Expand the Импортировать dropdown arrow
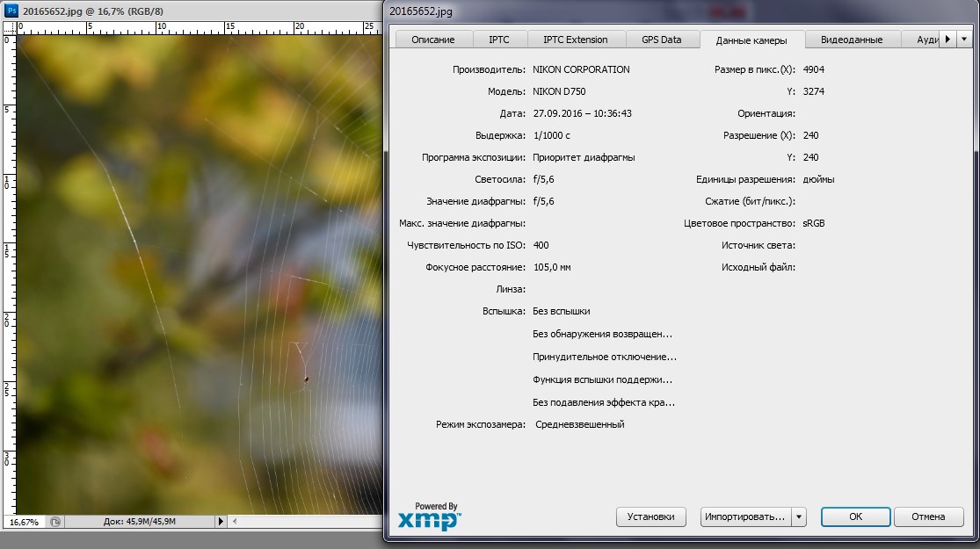Viewport: 980px width, 549px height. [x=799, y=516]
